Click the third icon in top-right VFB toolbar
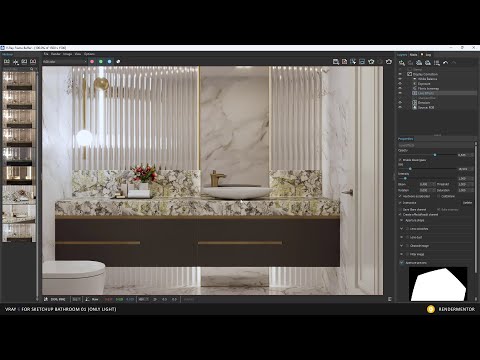Viewport: 480px width, 360px height. [353, 62]
